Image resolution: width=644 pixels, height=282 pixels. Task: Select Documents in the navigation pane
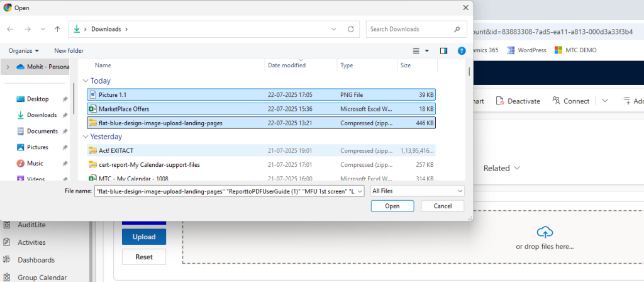click(42, 131)
